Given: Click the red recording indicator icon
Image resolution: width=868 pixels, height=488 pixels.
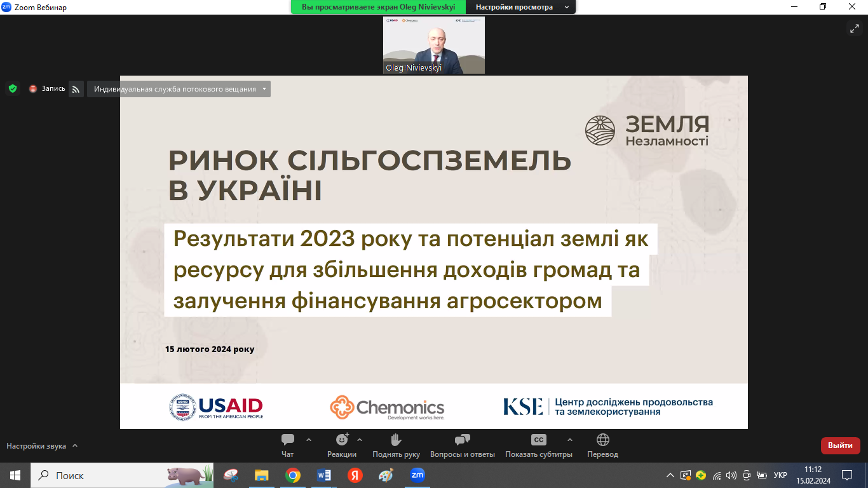Looking at the screenshot, I should (33, 89).
